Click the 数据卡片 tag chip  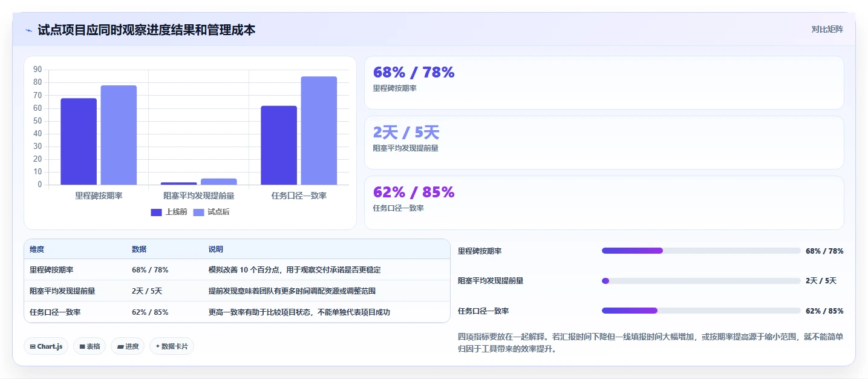point(172,346)
